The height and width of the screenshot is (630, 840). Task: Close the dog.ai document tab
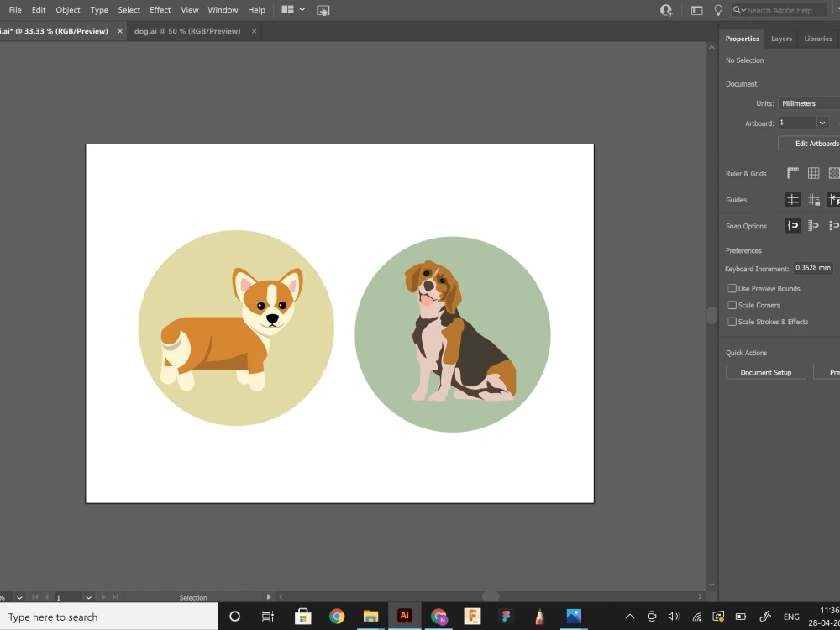click(254, 31)
